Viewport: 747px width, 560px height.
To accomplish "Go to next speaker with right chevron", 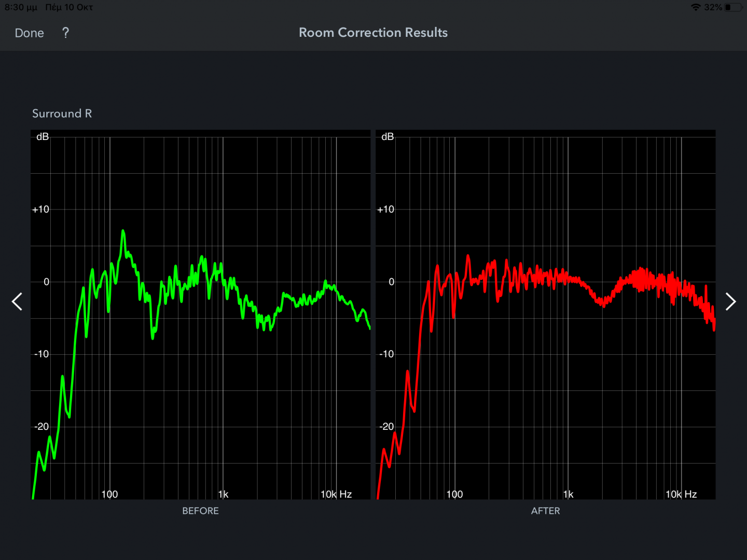I will [730, 301].
